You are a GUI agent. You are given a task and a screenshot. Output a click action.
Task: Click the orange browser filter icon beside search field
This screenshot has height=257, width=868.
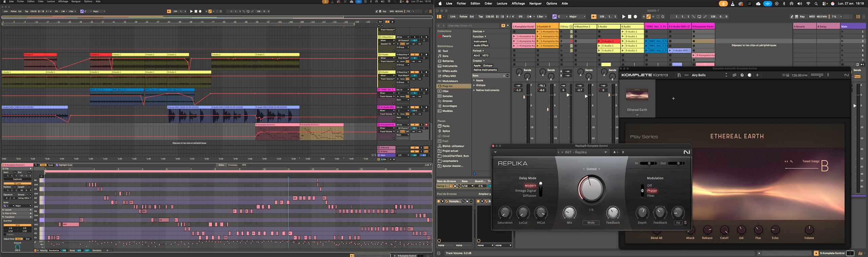pos(503,26)
